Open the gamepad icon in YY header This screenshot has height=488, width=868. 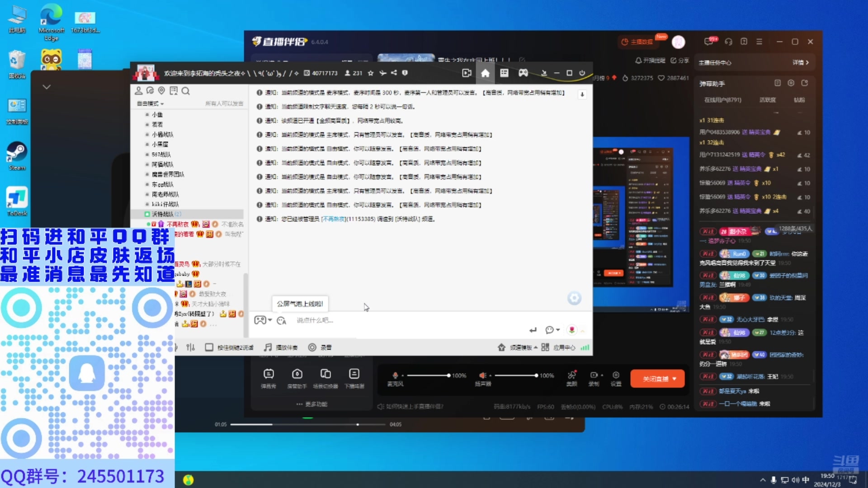pos(523,73)
